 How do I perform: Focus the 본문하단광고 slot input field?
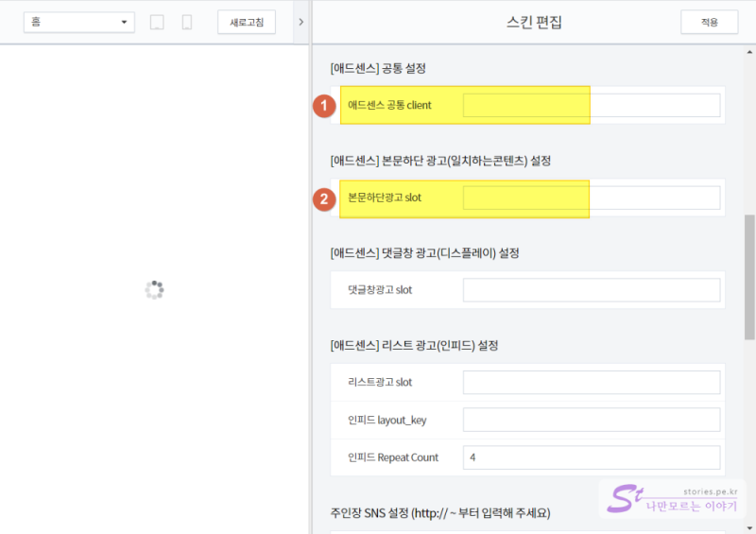point(592,198)
